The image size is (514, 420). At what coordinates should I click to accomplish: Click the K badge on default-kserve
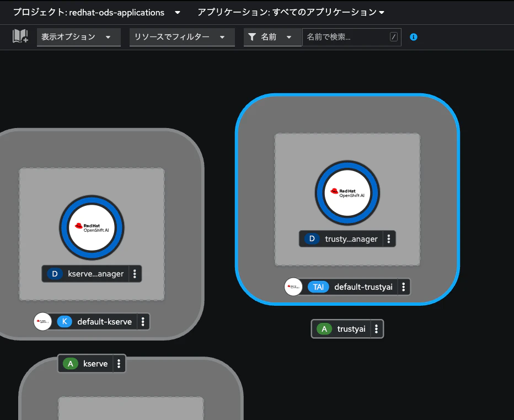point(65,322)
